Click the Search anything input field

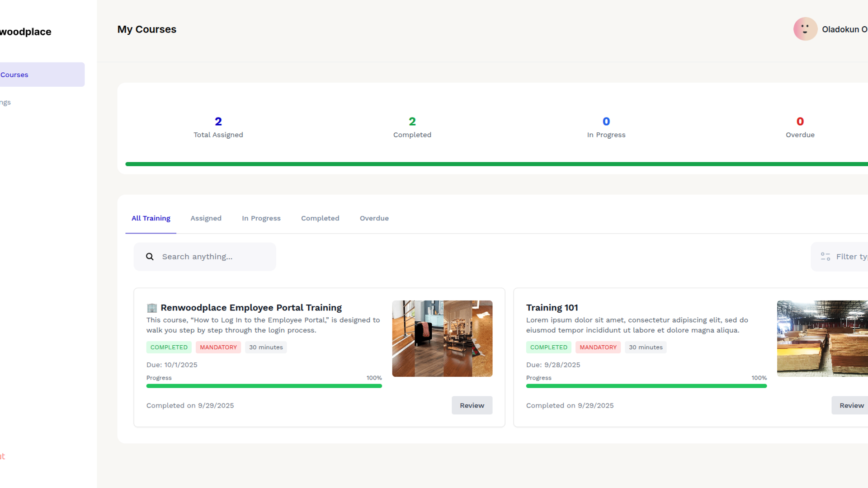coord(212,257)
